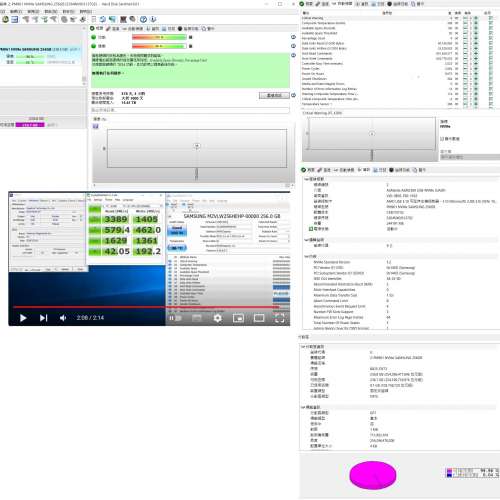Click the miniplayer icon in video player
Image resolution: width=500 pixels, height=500 pixels.
[x=238, y=318]
